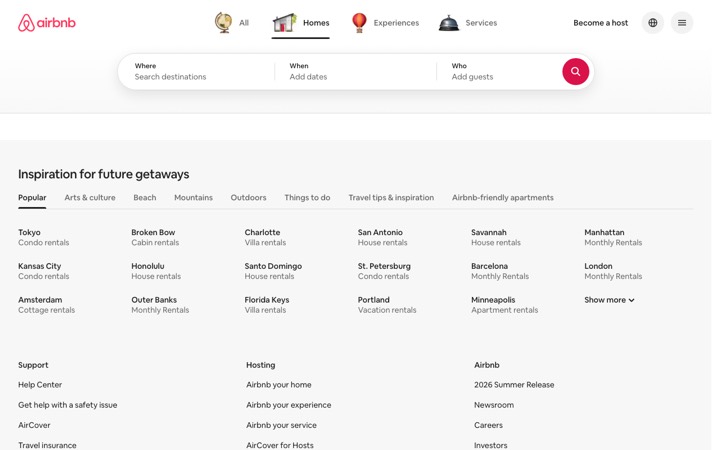This screenshot has height=450, width=720.
Task: Open Broken Bow cabin rentals
Action: (155, 237)
